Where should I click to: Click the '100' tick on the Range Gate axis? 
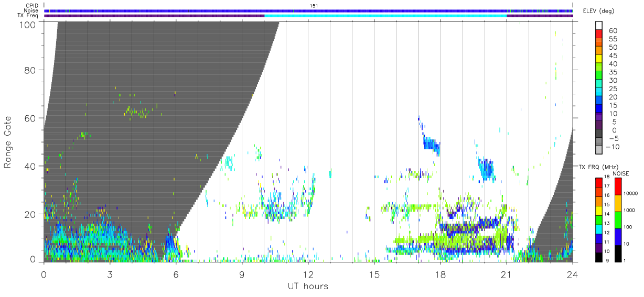(28, 25)
